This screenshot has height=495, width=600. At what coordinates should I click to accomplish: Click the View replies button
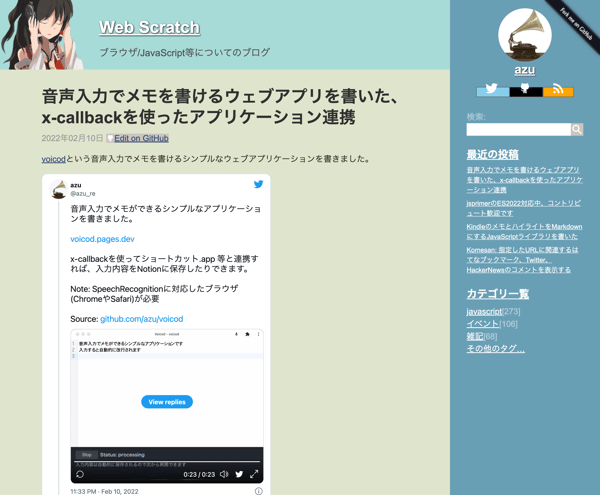pos(167,402)
